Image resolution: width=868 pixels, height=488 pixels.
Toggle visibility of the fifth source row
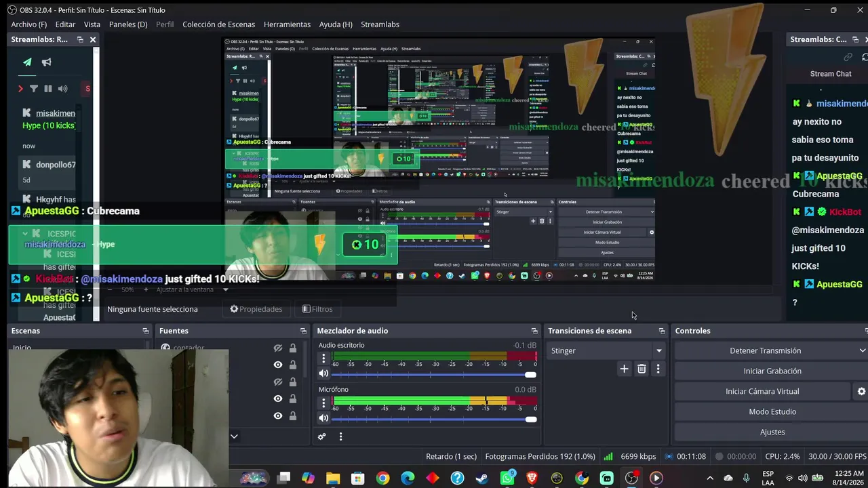click(x=277, y=415)
